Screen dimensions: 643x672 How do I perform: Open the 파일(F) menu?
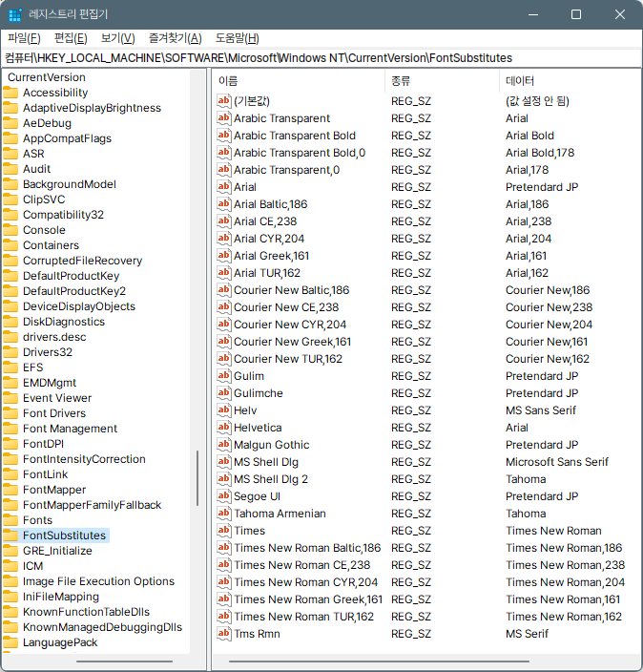(x=24, y=38)
